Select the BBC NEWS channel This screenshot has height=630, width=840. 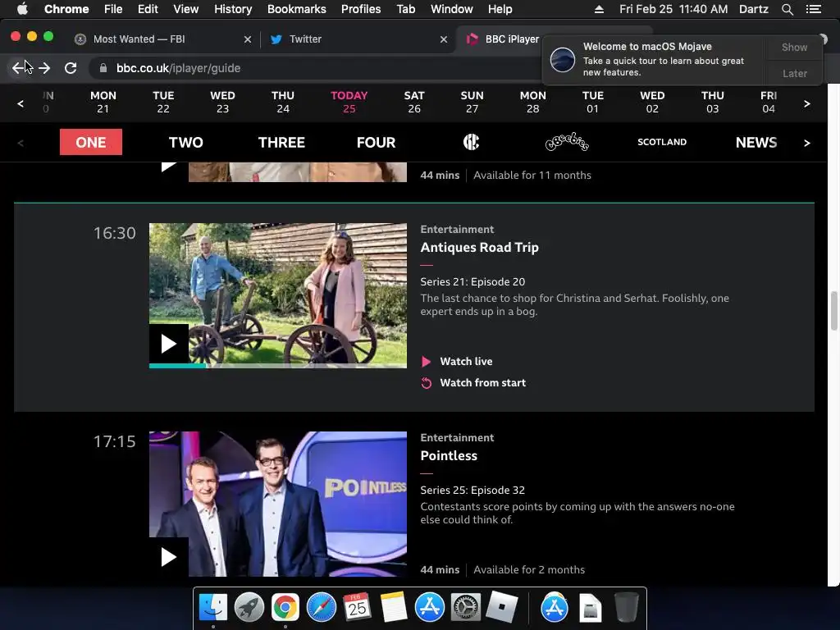pos(756,142)
